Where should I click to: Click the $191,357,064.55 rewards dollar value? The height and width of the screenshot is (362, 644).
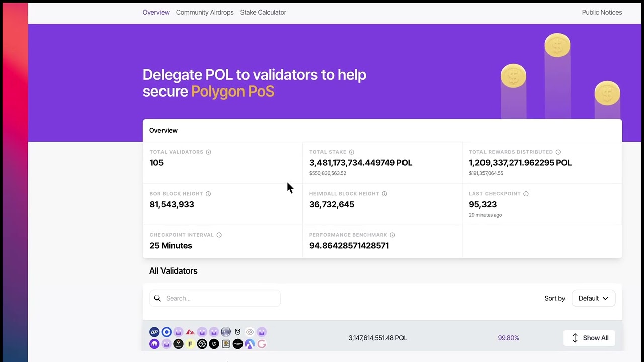click(x=486, y=173)
